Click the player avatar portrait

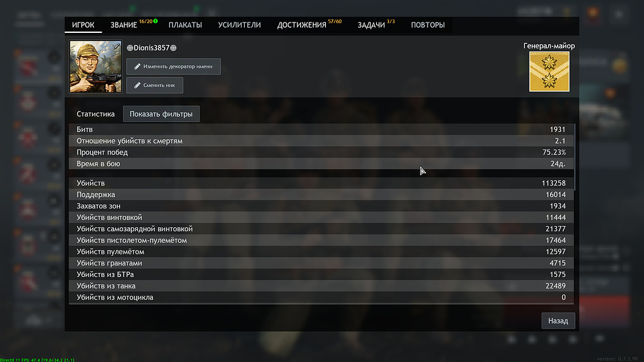coord(95,67)
